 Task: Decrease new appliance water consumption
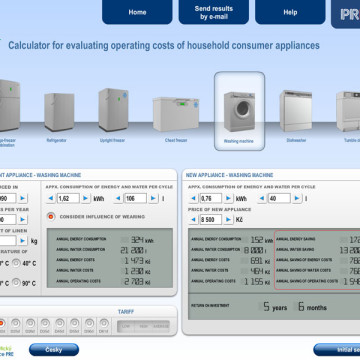pyautogui.click(x=262, y=199)
